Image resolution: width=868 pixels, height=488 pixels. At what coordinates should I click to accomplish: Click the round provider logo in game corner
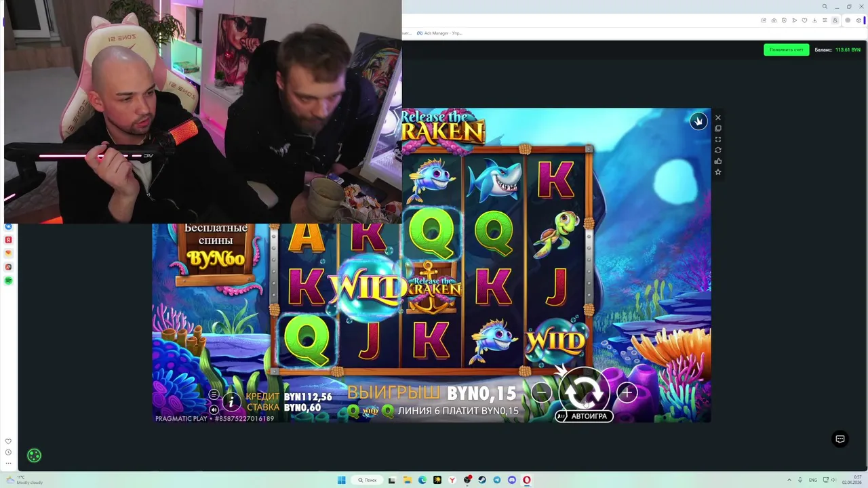pyautogui.click(x=698, y=121)
